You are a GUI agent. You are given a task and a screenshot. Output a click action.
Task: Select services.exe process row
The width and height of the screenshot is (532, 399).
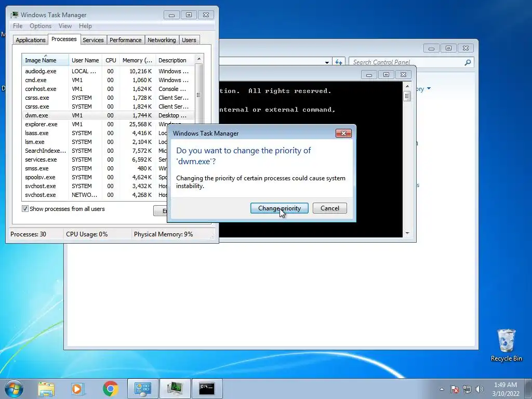95,159
